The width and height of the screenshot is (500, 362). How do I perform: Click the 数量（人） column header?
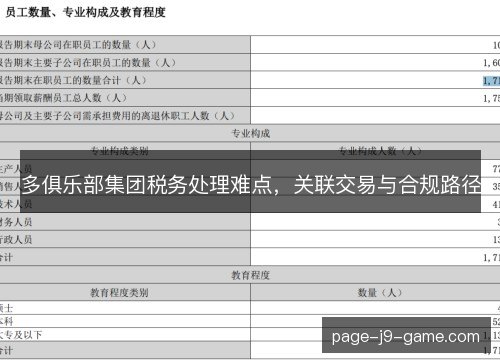coord(380,293)
